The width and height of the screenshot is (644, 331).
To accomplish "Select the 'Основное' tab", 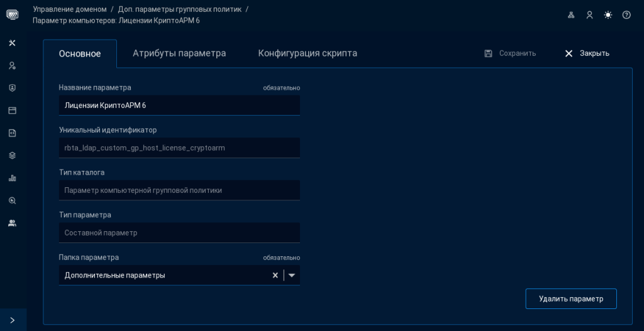I will coord(80,53).
